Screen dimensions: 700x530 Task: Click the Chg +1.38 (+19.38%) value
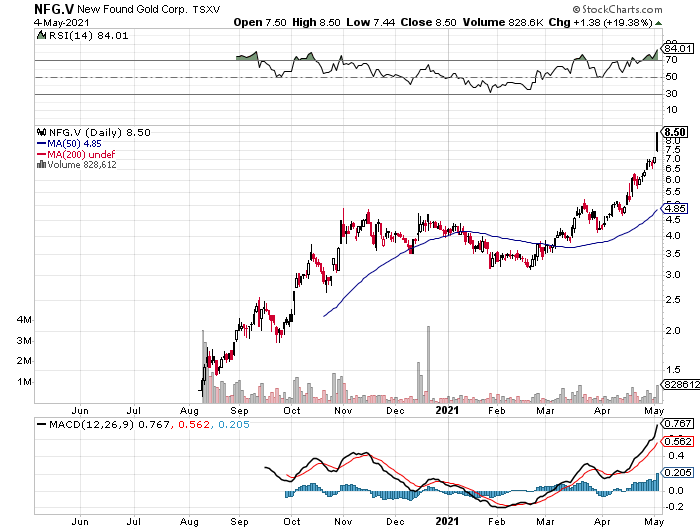pyautogui.click(x=600, y=22)
